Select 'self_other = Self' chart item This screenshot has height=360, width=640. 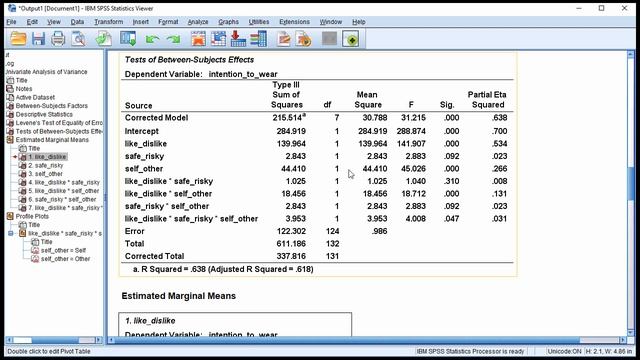63,250
